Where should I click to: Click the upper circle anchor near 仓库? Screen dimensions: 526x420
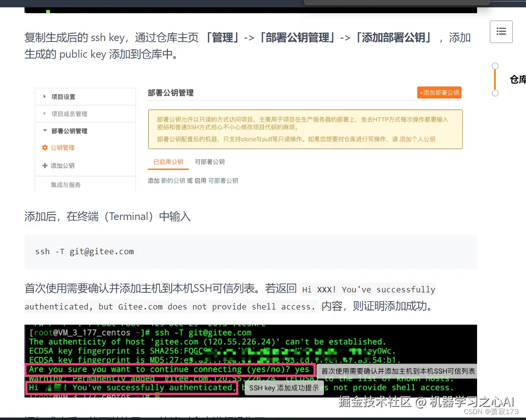point(495,66)
